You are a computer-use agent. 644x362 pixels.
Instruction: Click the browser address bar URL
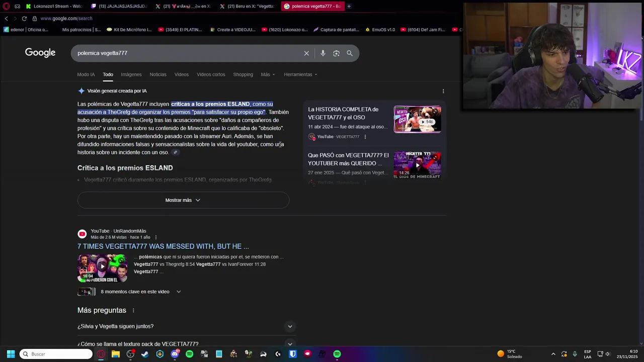(x=66, y=18)
